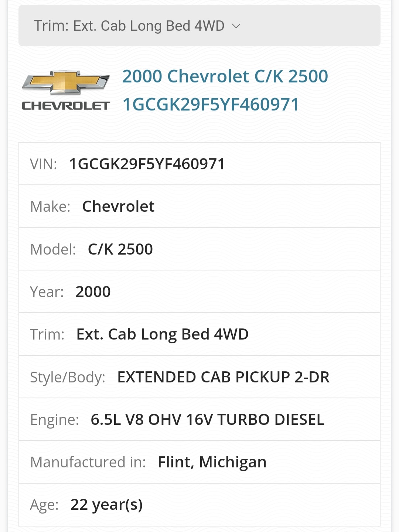Image resolution: width=399 pixels, height=532 pixels.
Task: Select the Model value C/K 2500
Action: pos(120,249)
